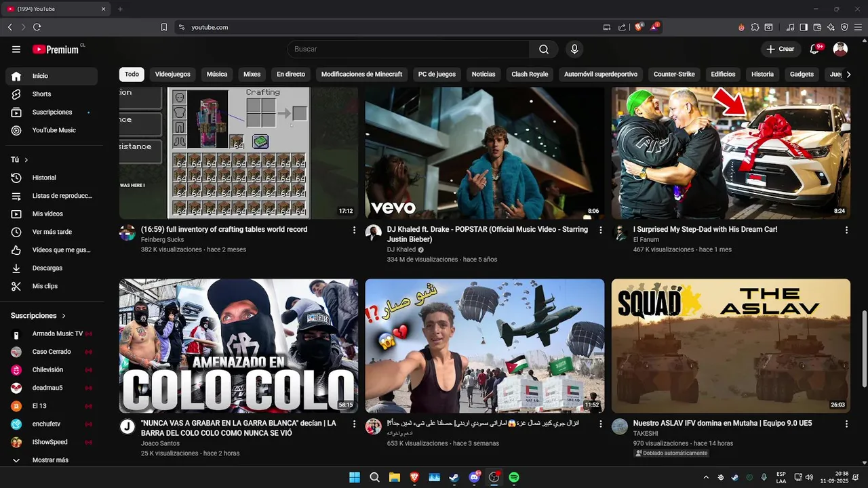The height and width of the screenshot is (488, 868).
Task: Open options for Step-Dad Dream Car video
Action: coord(846,230)
